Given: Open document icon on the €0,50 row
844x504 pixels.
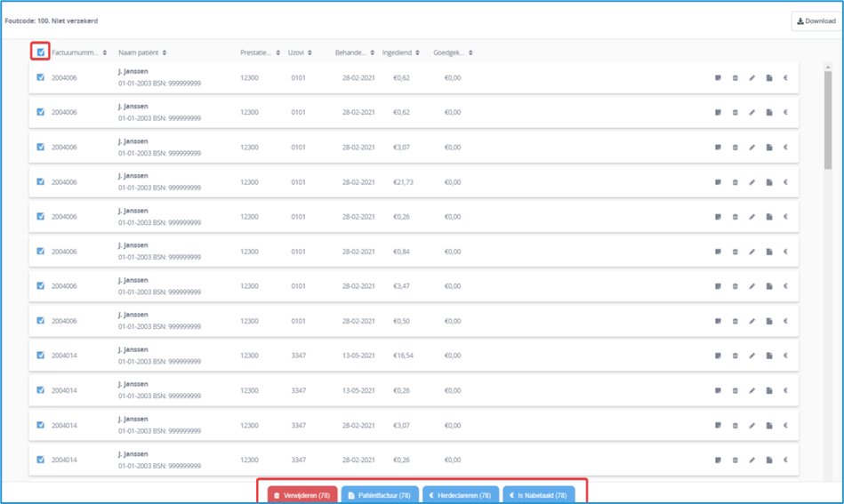Looking at the screenshot, I should (769, 321).
